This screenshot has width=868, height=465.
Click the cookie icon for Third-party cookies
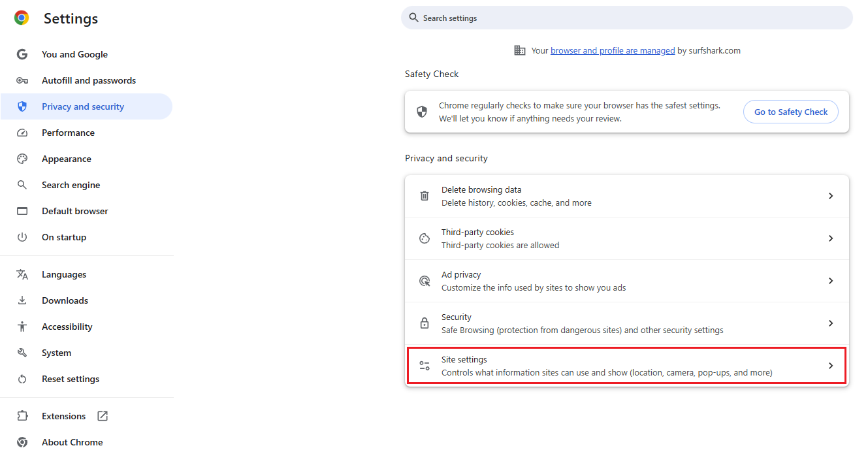[425, 238]
